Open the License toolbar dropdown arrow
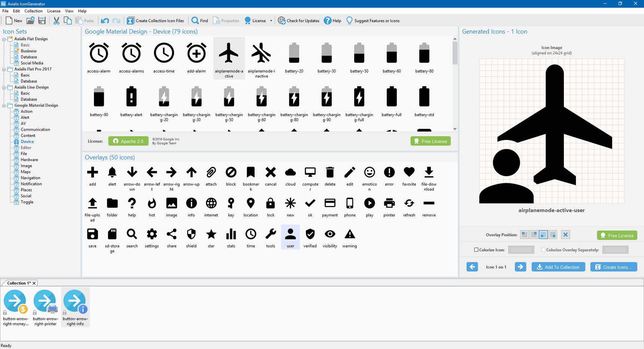644x349 pixels. click(271, 21)
